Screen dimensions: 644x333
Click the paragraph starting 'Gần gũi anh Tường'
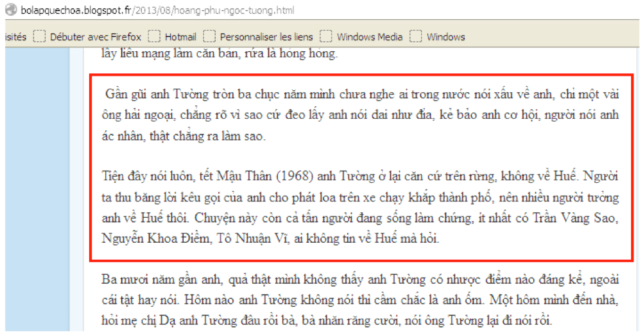coord(360,115)
